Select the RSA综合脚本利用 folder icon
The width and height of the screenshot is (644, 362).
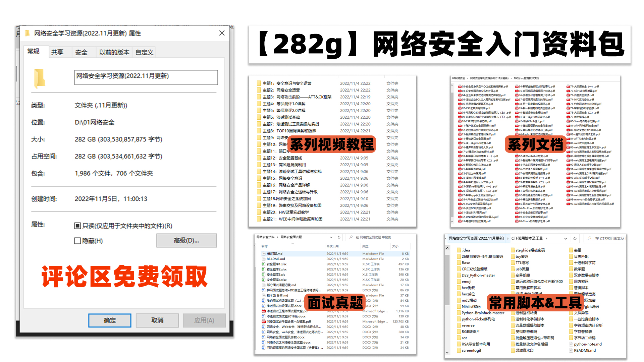[x=459, y=344]
